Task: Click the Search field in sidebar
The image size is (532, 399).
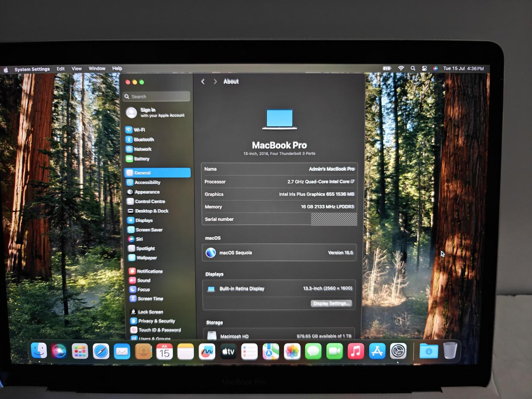Action: pos(157,97)
